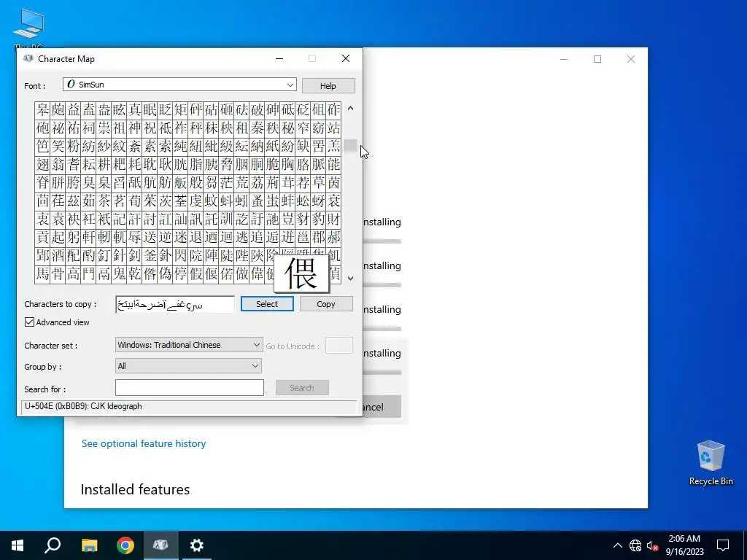
Task: Select the 起 character cell
Action: [58, 237]
